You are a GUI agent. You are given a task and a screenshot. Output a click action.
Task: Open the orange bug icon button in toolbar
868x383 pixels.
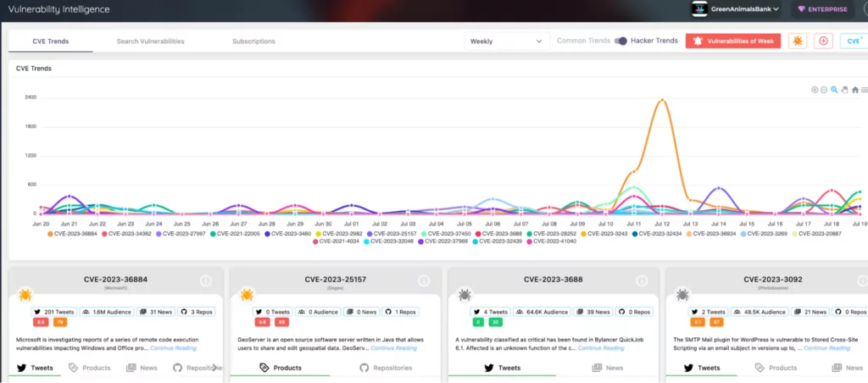pyautogui.click(x=797, y=41)
